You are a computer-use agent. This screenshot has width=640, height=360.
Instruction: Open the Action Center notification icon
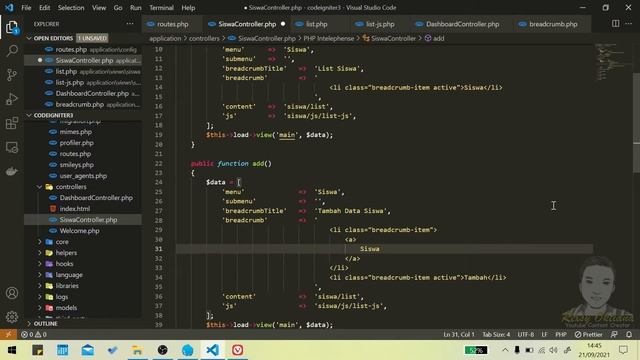tap(623, 350)
